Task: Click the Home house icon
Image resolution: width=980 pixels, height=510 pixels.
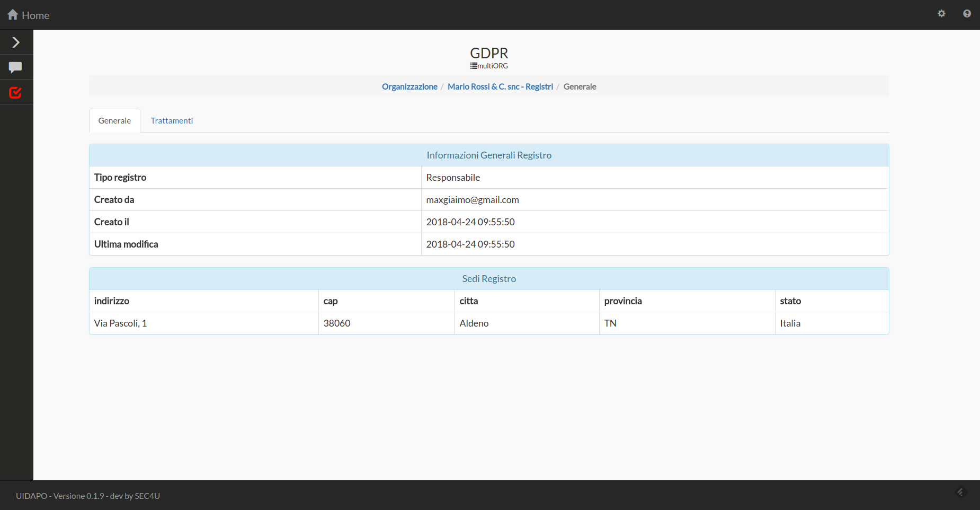Action: [x=13, y=15]
